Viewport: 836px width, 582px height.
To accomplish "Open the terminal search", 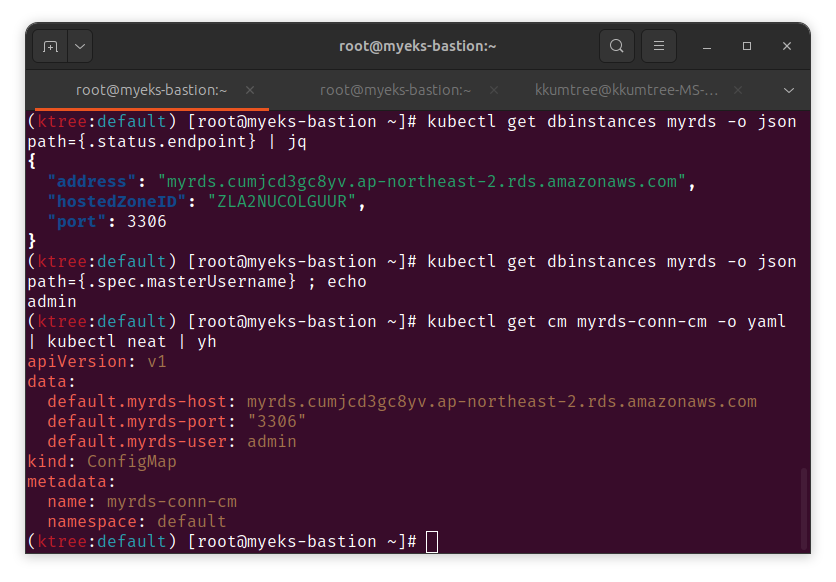I will click(617, 46).
